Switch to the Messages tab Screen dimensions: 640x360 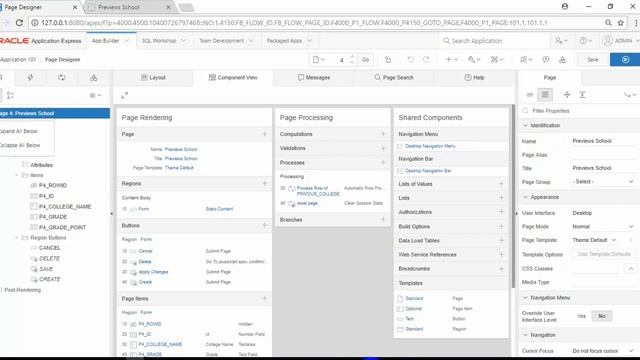(314, 78)
